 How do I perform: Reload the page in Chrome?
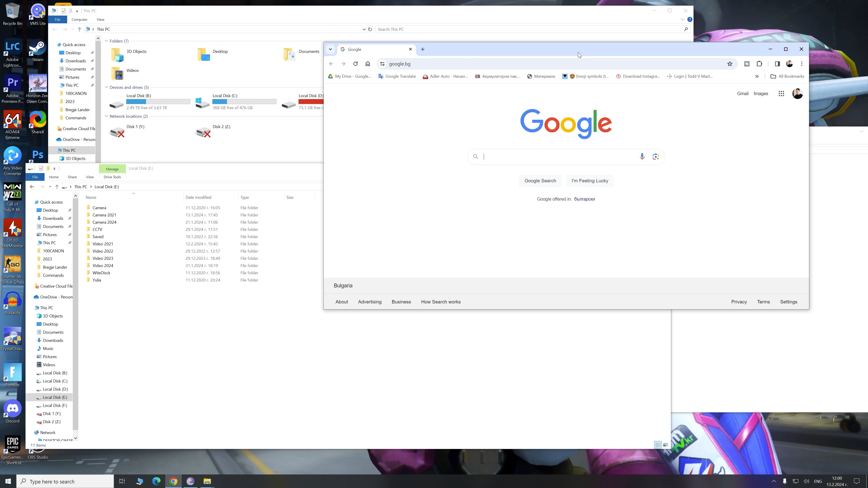pos(356,64)
